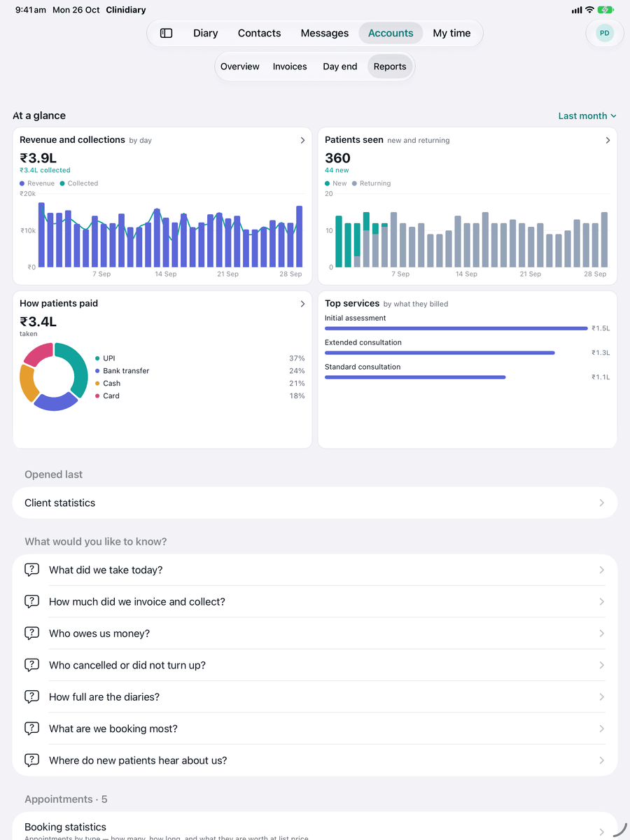Open 'How much did we invoice and collect?' report
The height and width of the screenshot is (840, 630).
315,601
